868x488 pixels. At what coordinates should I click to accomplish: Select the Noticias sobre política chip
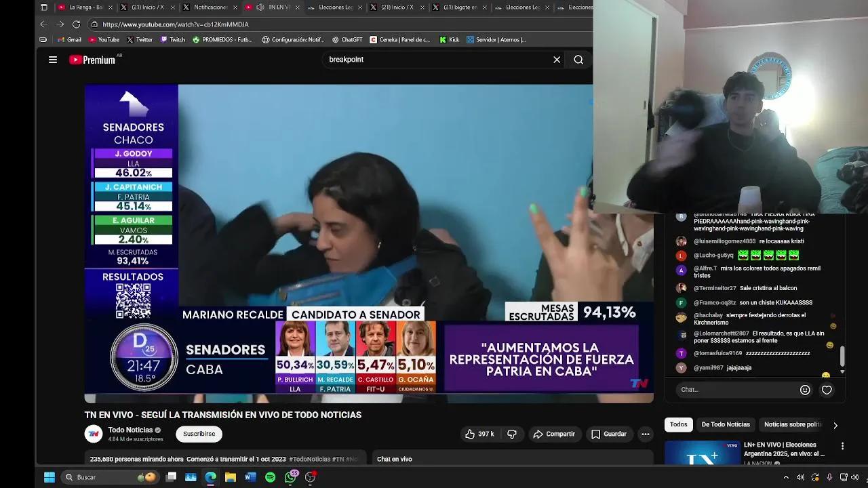792,424
